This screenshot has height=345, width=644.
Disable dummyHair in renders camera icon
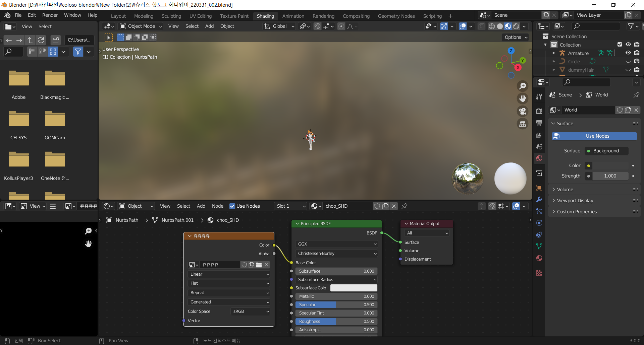(637, 70)
